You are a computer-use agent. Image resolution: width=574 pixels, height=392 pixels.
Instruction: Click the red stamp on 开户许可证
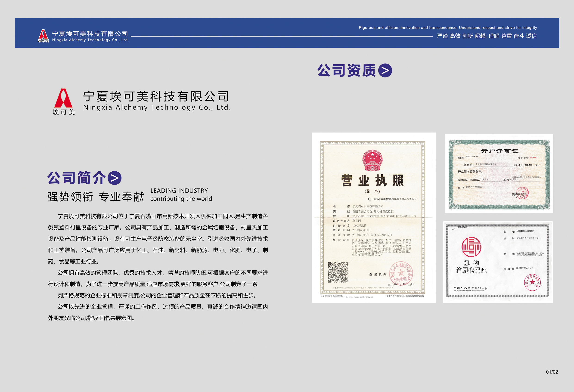(522, 193)
